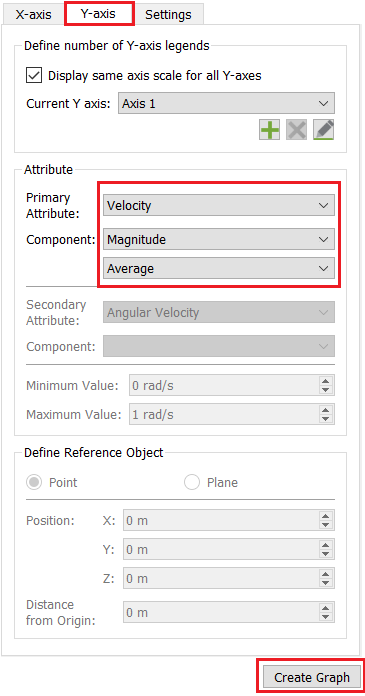Open the Average dropdown list
Viewport: 365px width, 696px height.
coord(219,269)
